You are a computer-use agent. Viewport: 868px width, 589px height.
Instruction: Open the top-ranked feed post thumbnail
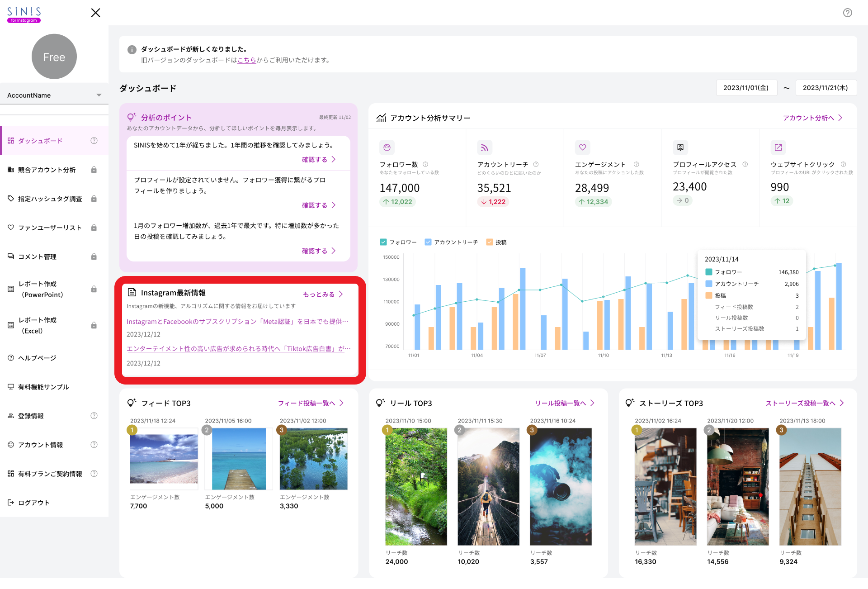[164, 459]
